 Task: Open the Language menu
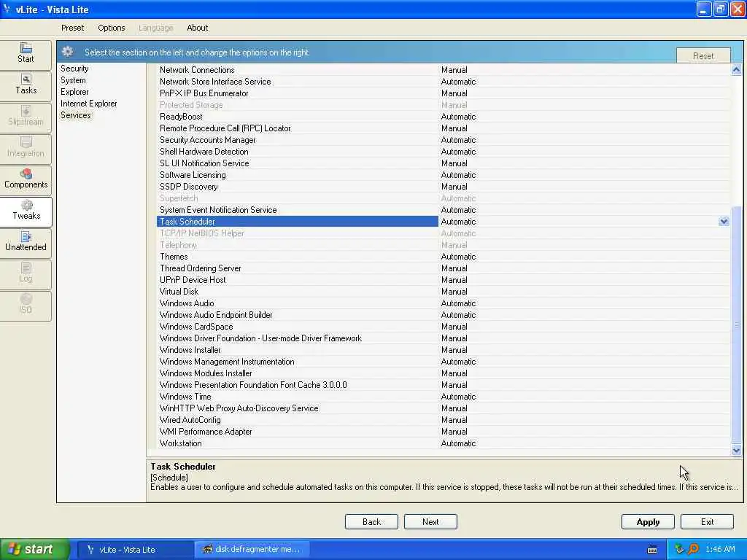156,28
